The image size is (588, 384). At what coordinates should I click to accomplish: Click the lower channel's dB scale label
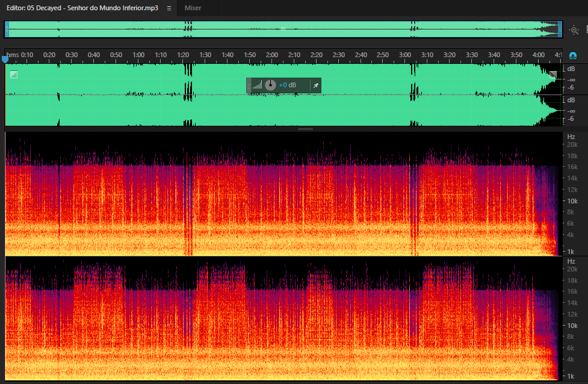571,100
